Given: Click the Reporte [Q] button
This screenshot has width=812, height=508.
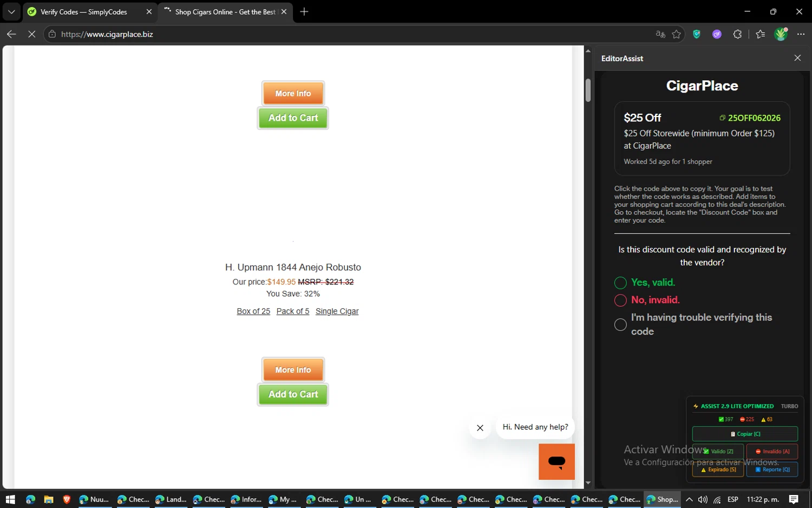Looking at the screenshot, I should 772,470.
